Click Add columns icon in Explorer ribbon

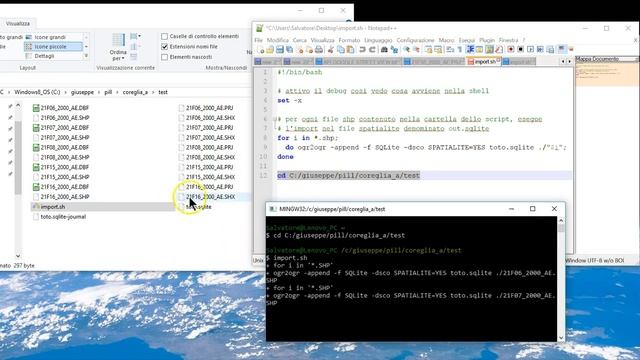134,47
